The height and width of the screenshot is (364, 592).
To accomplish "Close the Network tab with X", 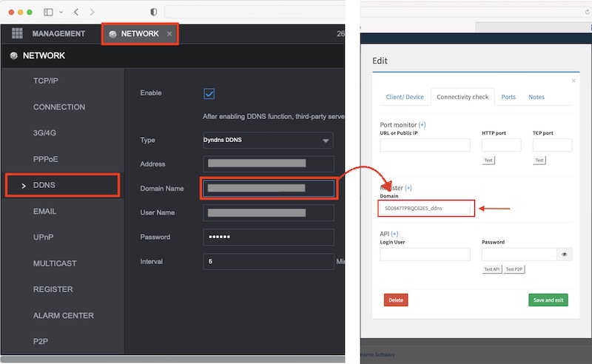I will pos(169,34).
